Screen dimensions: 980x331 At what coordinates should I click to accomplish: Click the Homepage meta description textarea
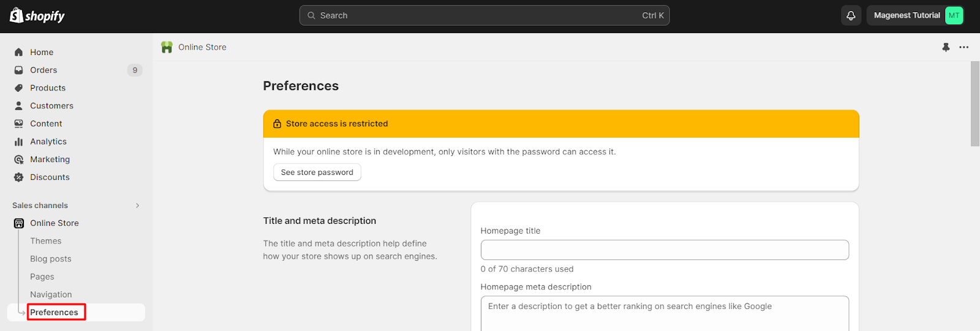665,314
